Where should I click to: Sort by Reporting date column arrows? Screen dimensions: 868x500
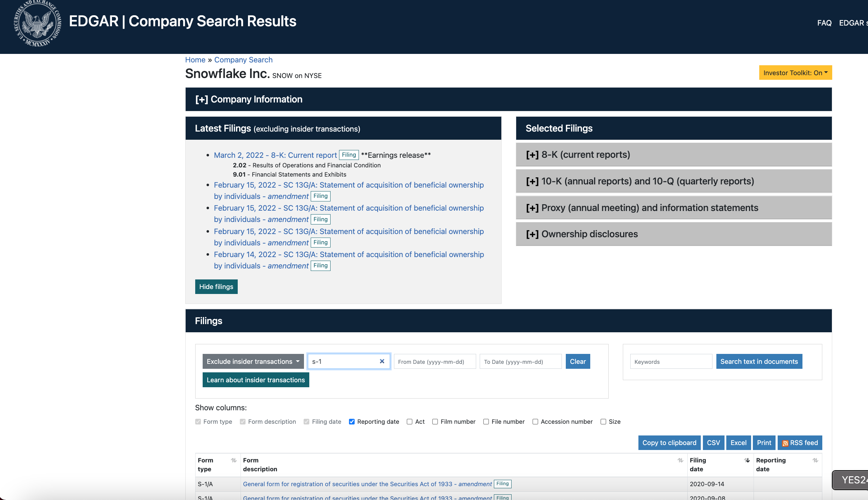pos(815,460)
